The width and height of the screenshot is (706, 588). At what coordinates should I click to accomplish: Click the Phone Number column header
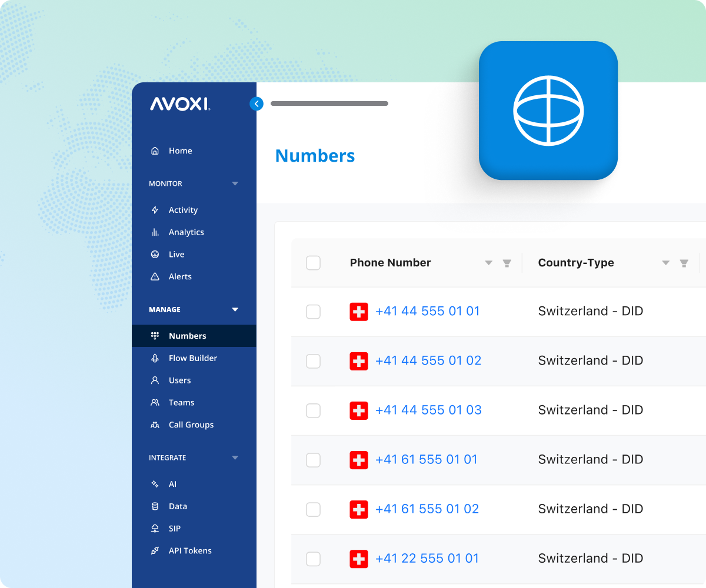point(390,263)
